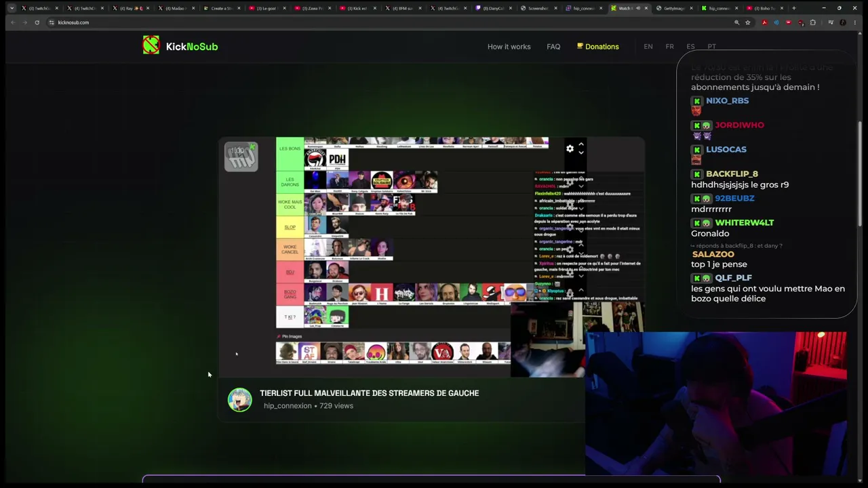Switch site language to PT
The width and height of the screenshot is (868, 488).
(x=711, y=47)
